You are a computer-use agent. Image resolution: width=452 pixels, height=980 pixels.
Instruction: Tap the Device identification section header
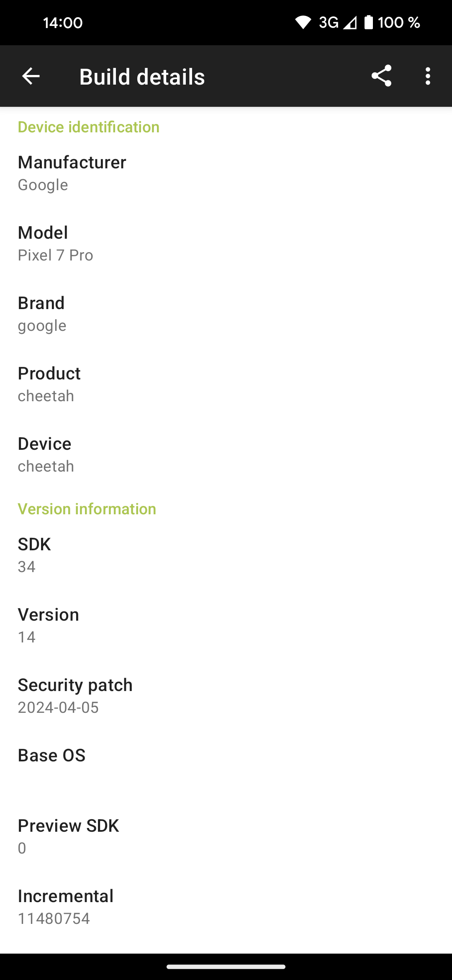tap(89, 127)
